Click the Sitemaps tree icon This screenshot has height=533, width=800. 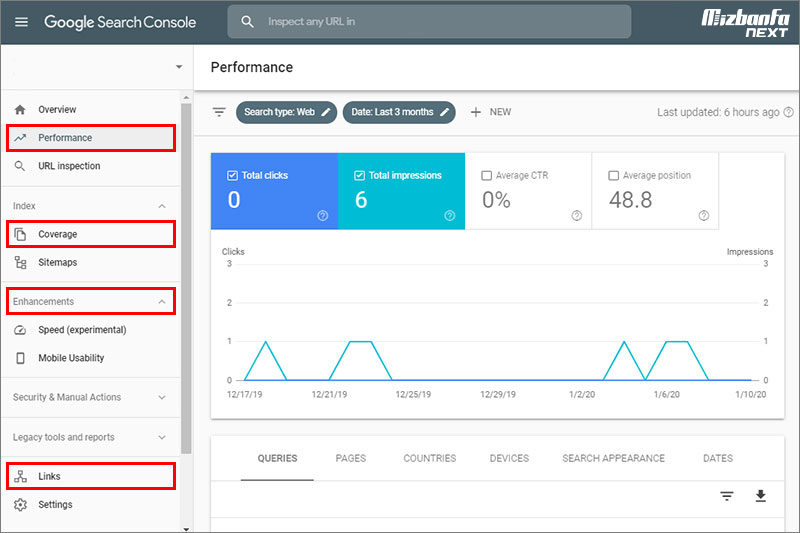coord(20,262)
